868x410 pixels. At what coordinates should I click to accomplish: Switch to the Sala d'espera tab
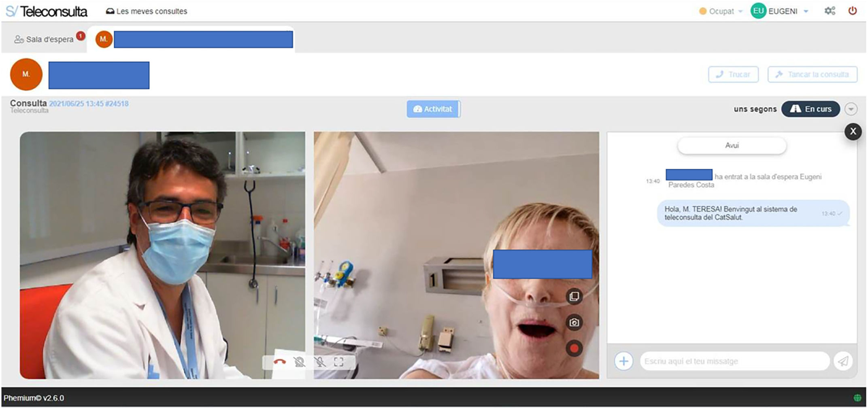tap(45, 39)
